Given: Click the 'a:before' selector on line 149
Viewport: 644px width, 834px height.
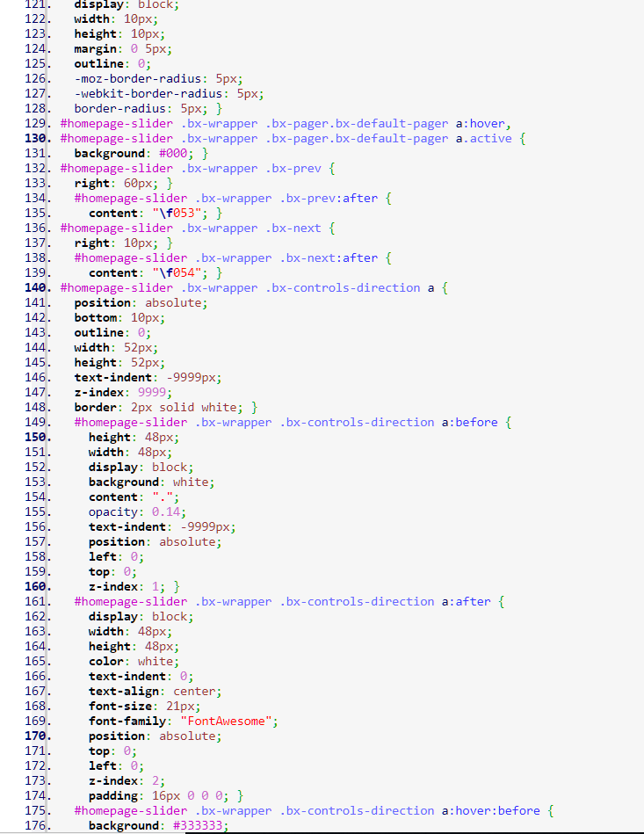Looking at the screenshot, I should point(469,423).
